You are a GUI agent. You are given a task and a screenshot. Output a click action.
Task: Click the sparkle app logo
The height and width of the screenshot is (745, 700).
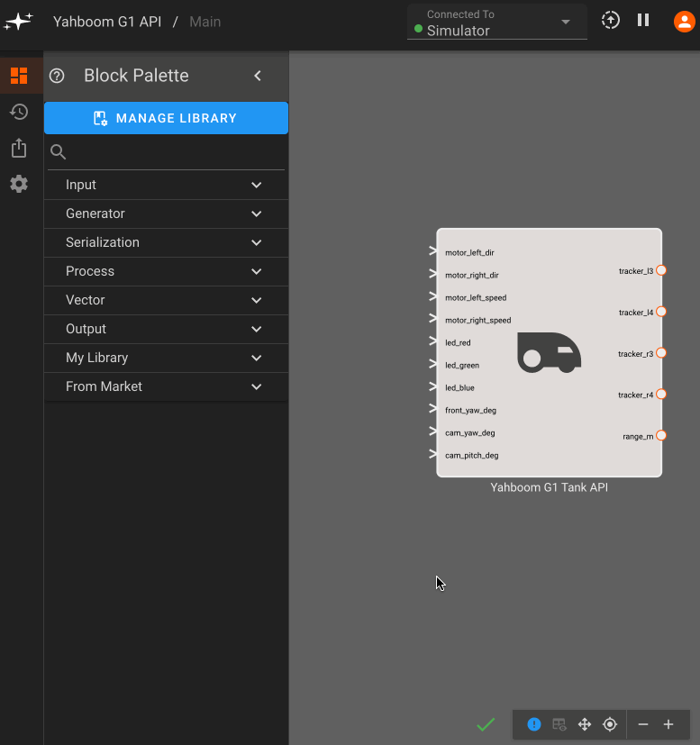(18, 22)
